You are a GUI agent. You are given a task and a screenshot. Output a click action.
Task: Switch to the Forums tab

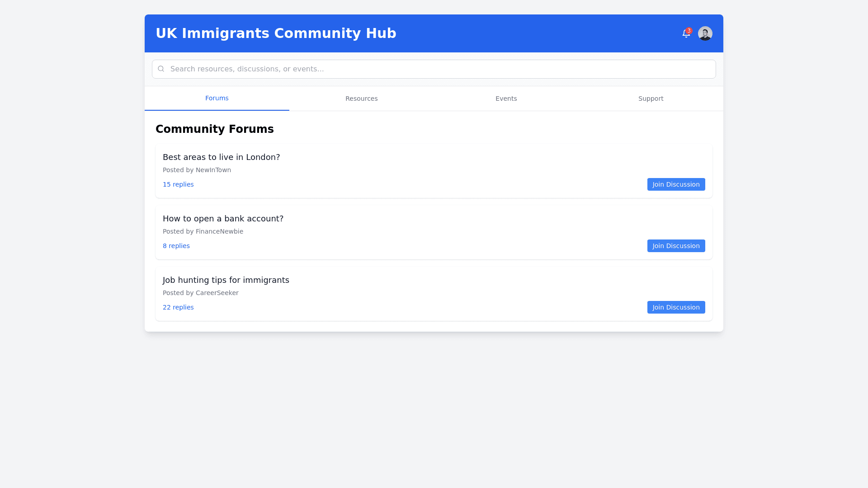tap(217, 99)
